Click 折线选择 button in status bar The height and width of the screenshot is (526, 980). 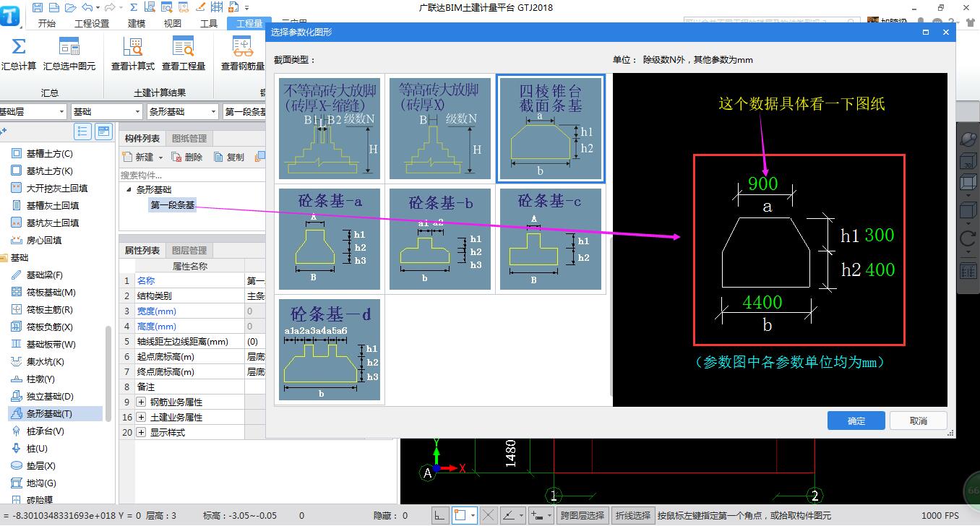tap(632, 515)
